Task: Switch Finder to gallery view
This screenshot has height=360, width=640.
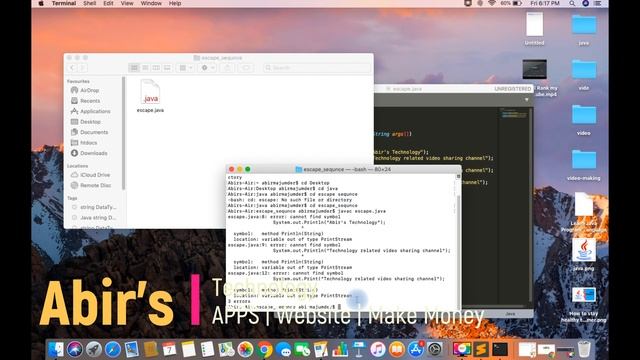Action: pos(167,68)
